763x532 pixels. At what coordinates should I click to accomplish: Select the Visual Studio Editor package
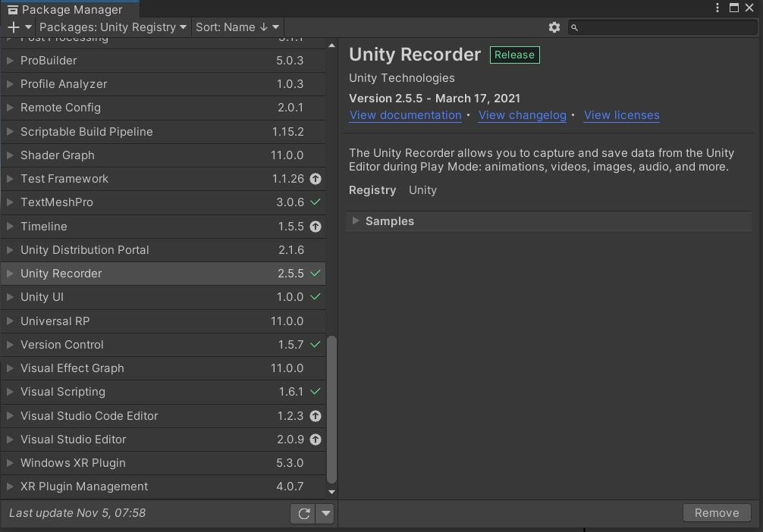[163, 440]
